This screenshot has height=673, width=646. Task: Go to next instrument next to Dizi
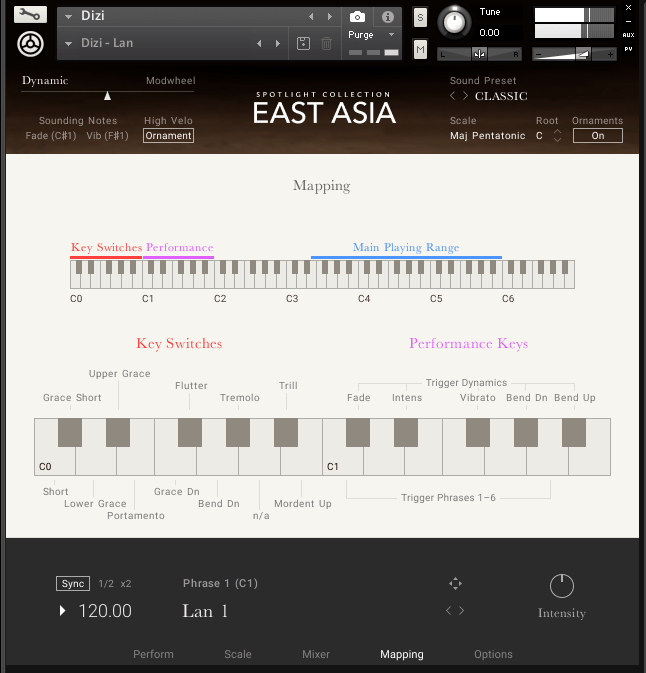tap(330, 17)
